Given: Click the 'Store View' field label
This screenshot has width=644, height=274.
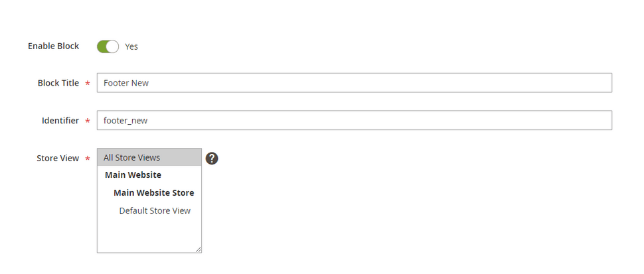Looking at the screenshot, I should coord(58,159).
